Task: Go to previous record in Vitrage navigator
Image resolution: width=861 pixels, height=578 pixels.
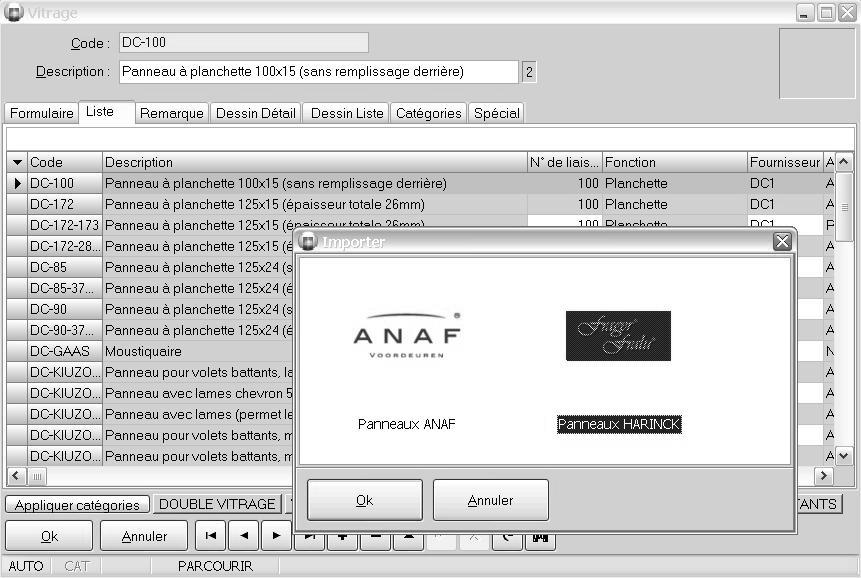Action: 244,536
